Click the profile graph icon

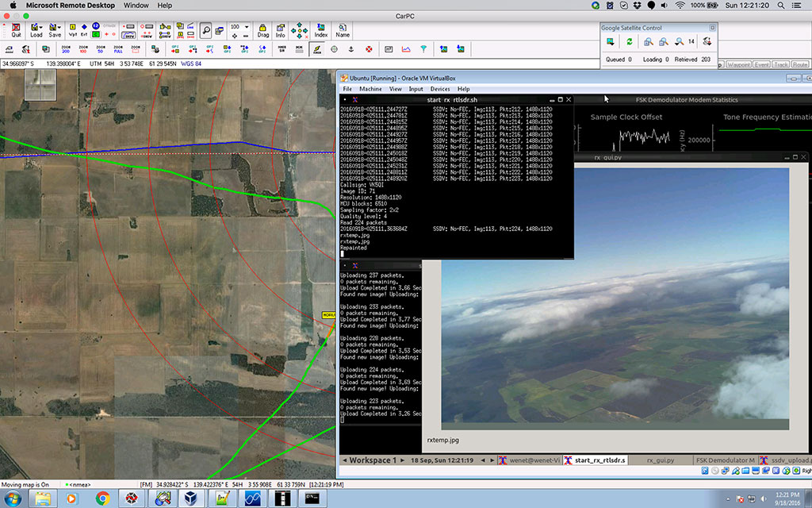[x=406, y=49]
